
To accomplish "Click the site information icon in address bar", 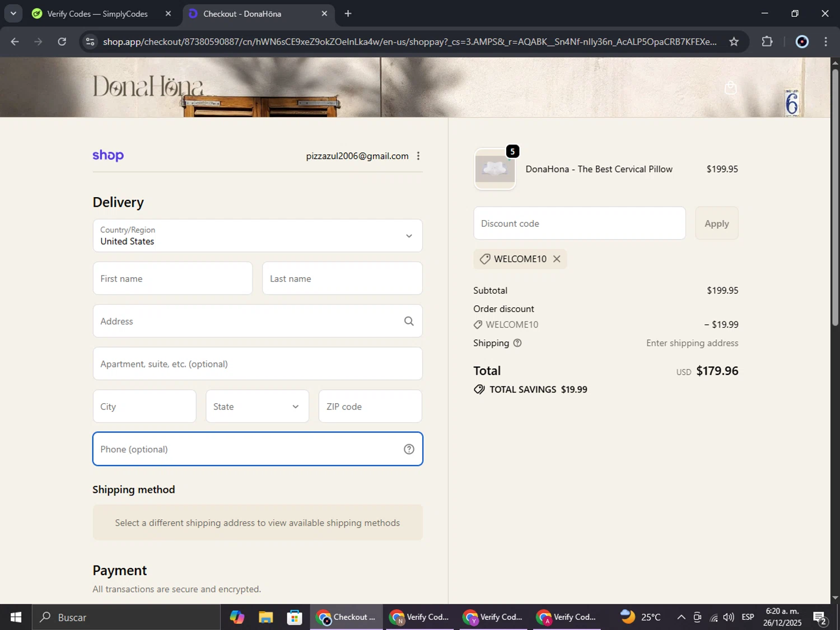I will [x=90, y=41].
